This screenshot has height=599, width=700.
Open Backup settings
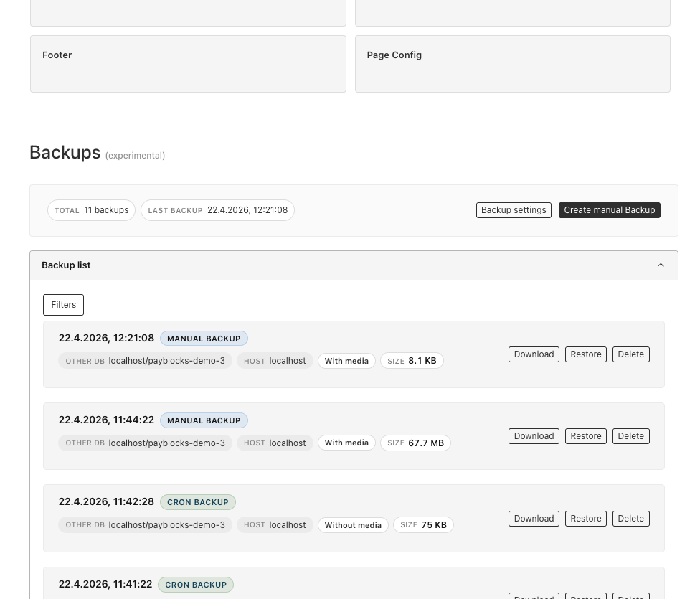click(x=514, y=210)
